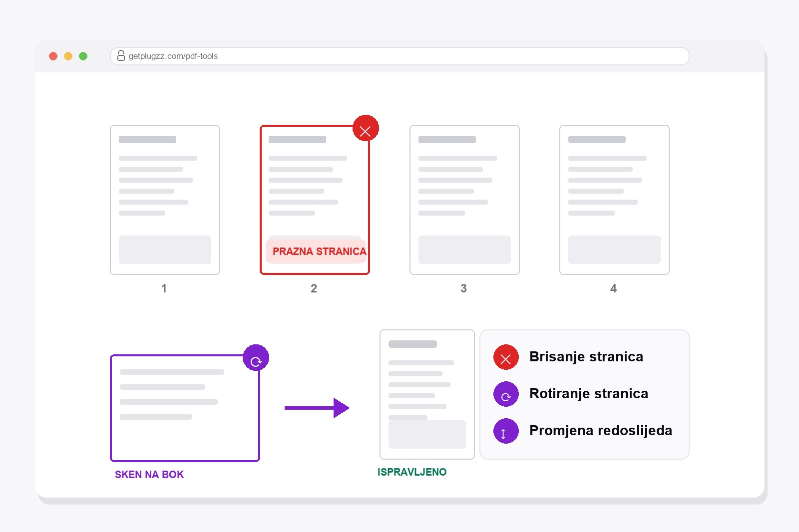This screenshot has height=532, width=799.
Task: Click the reorder arrows icon beside Promjena redoslijeda
Action: coord(506,431)
